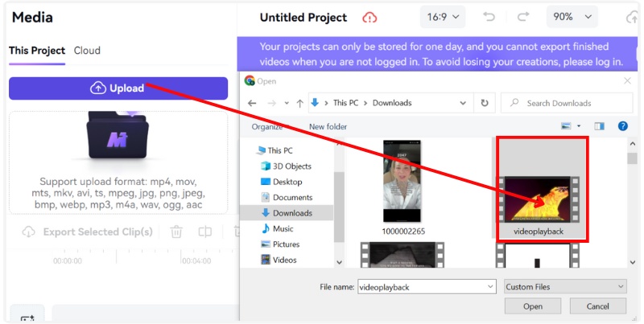This screenshot has width=644, height=324.
Task: Click Open button in file dialog
Action: (x=532, y=306)
